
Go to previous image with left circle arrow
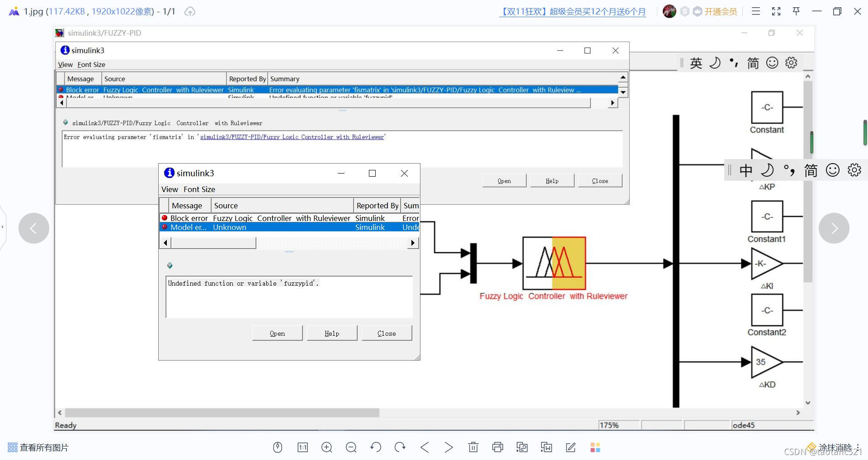point(34,228)
